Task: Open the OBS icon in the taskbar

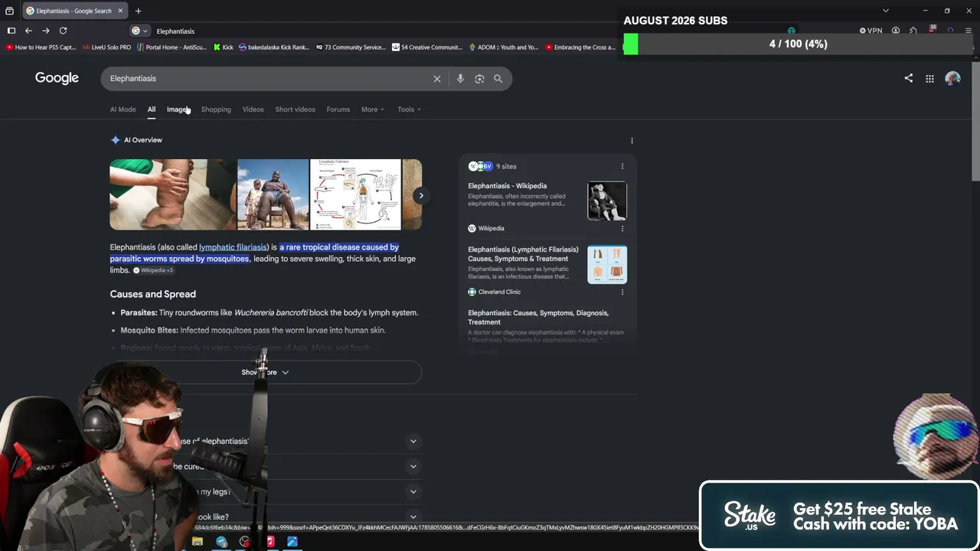Action: pyautogui.click(x=245, y=542)
